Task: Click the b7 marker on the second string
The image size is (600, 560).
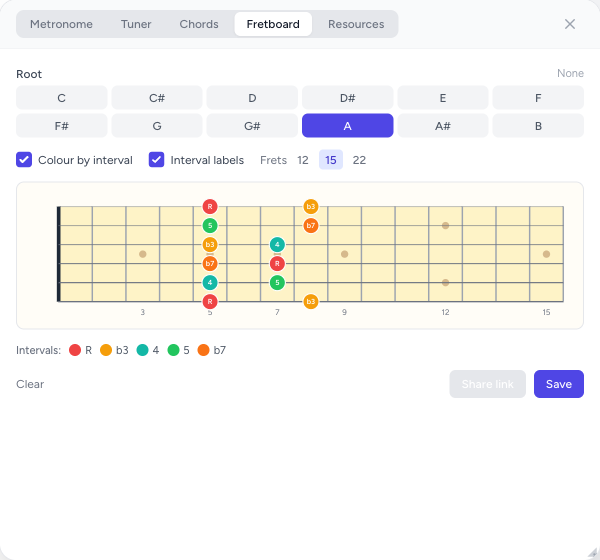Action: tap(311, 225)
